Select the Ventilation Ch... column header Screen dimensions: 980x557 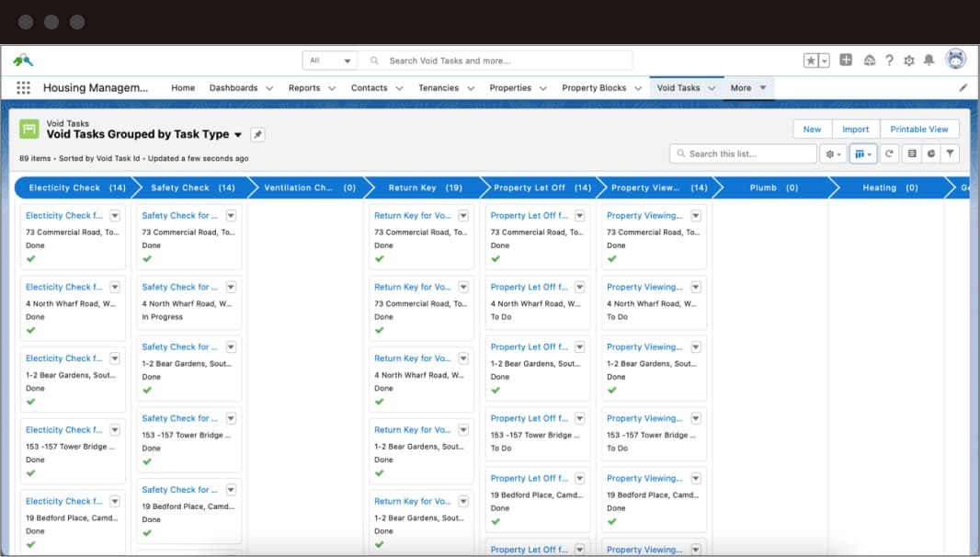pos(310,188)
